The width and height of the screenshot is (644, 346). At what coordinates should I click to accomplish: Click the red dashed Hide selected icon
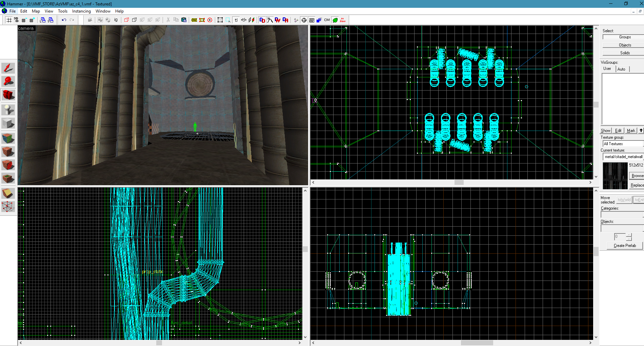click(126, 20)
